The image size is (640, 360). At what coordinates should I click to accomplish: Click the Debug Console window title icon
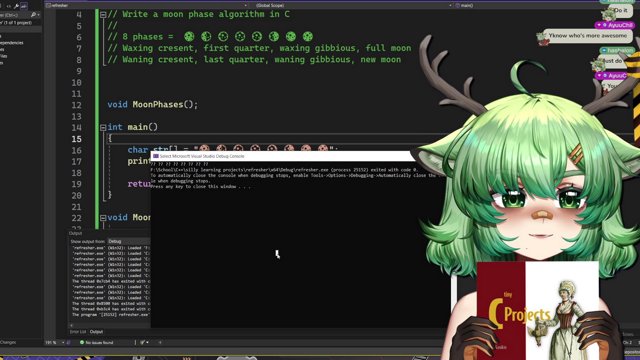[x=156, y=156]
